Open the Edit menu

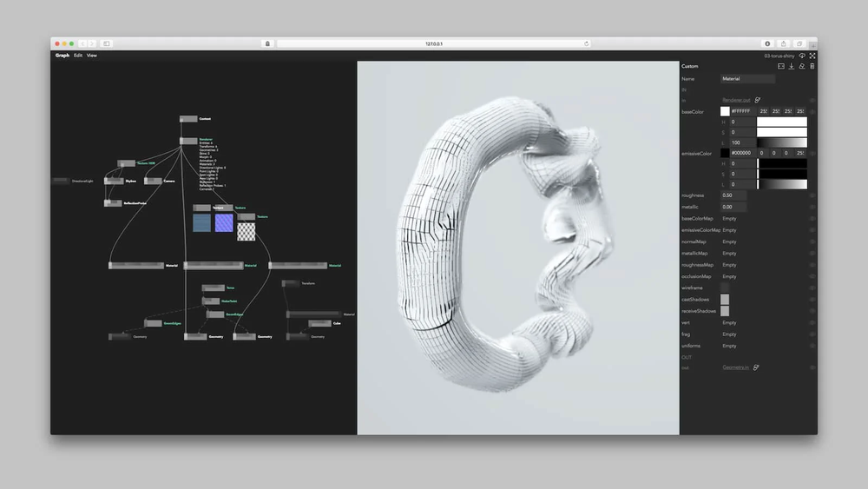[x=78, y=55]
